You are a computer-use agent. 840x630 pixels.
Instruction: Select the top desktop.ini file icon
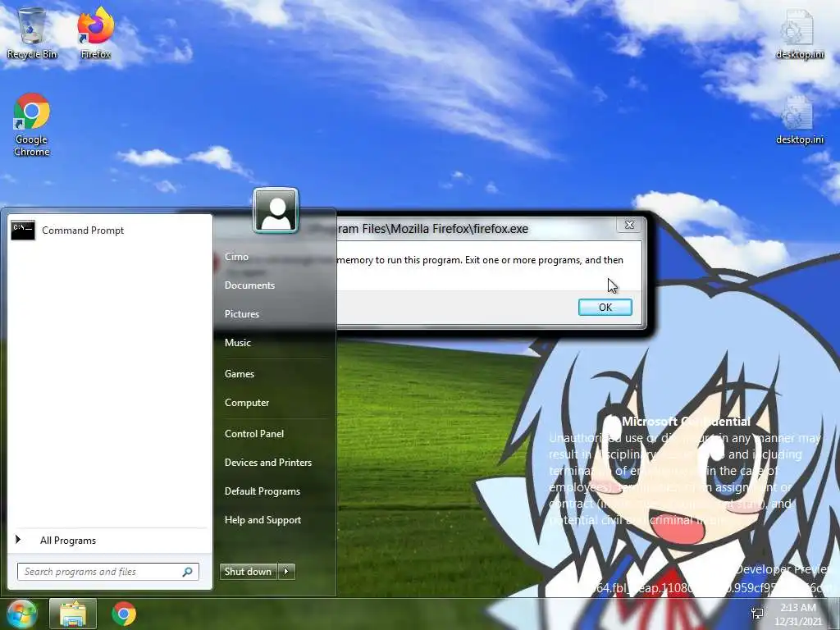799,33
